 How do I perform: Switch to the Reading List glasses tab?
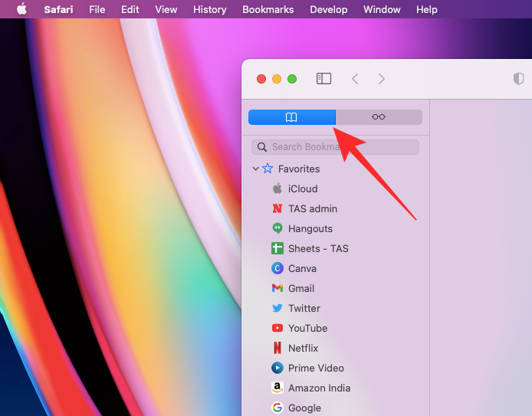(x=379, y=117)
